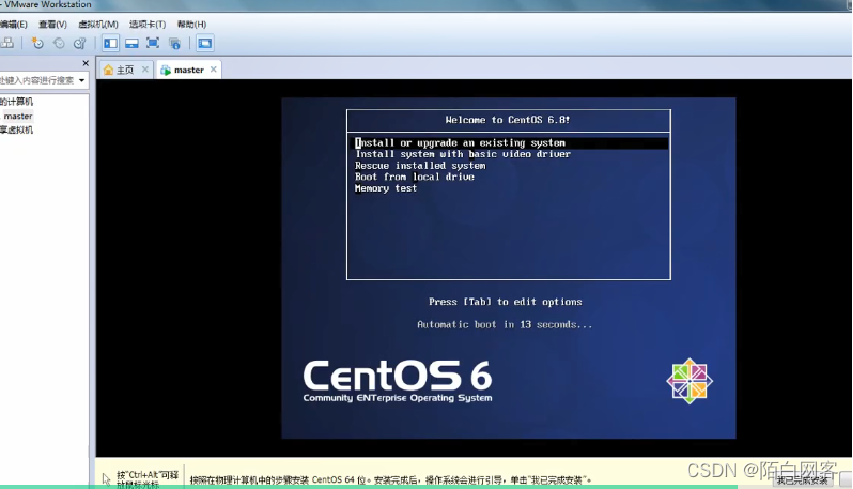853x489 pixels.
Task: Select Boot from local drive option
Action: pyautogui.click(x=415, y=177)
